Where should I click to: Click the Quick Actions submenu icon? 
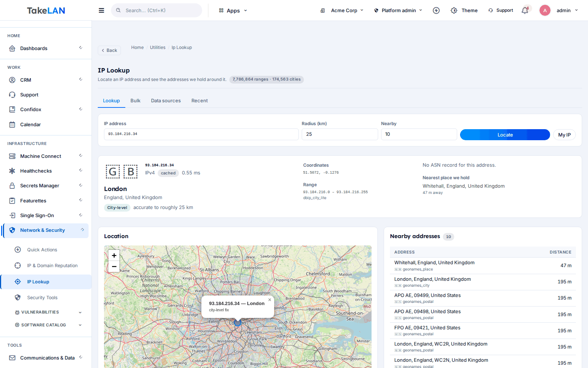18,250
